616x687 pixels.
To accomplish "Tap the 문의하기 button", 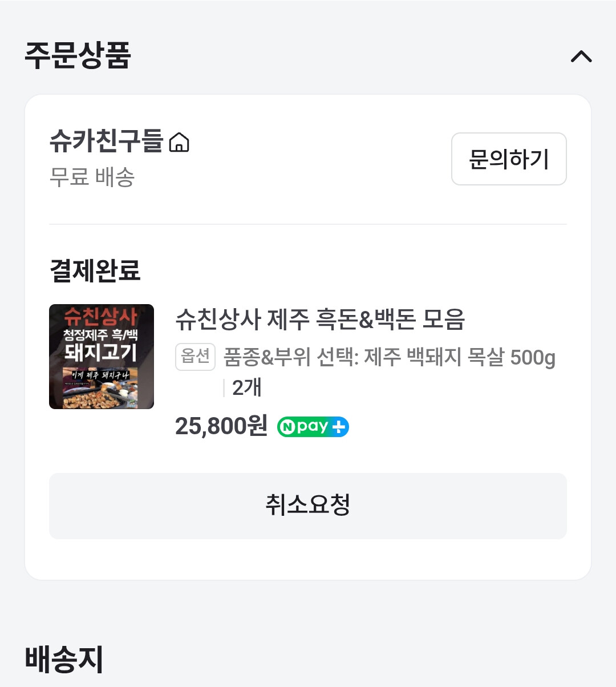I will click(x=509, y=159).
